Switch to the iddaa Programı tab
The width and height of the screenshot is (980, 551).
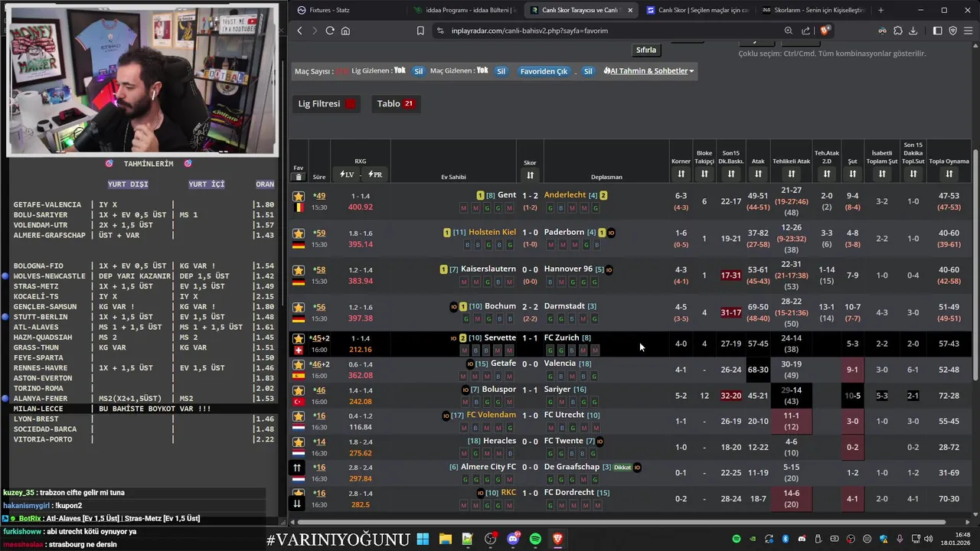coord(465,10)
